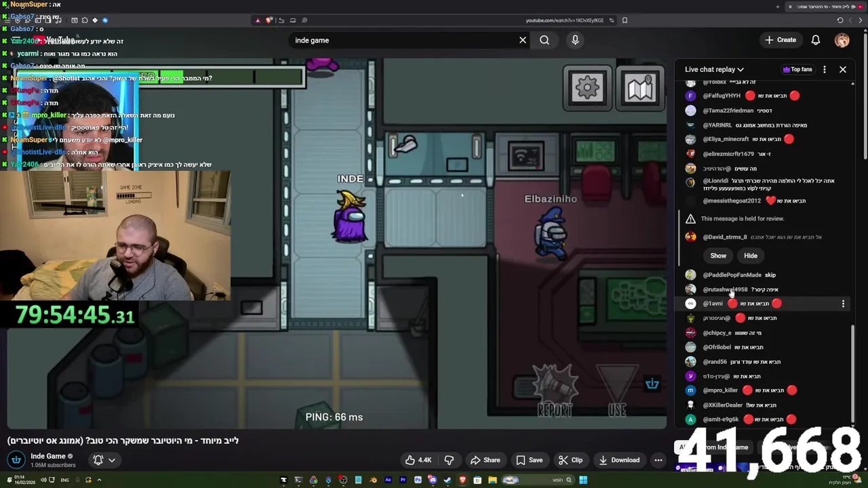Image resolution: width=868 pixels, height=488 pixels.
Task: Click username @PaddlePopFanMade in chat
Action: pos(732,274)
